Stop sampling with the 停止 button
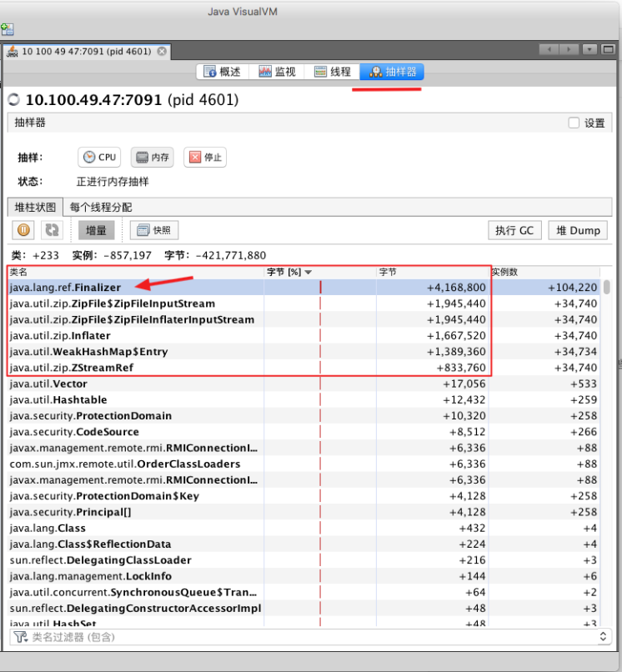 point(205,158)
